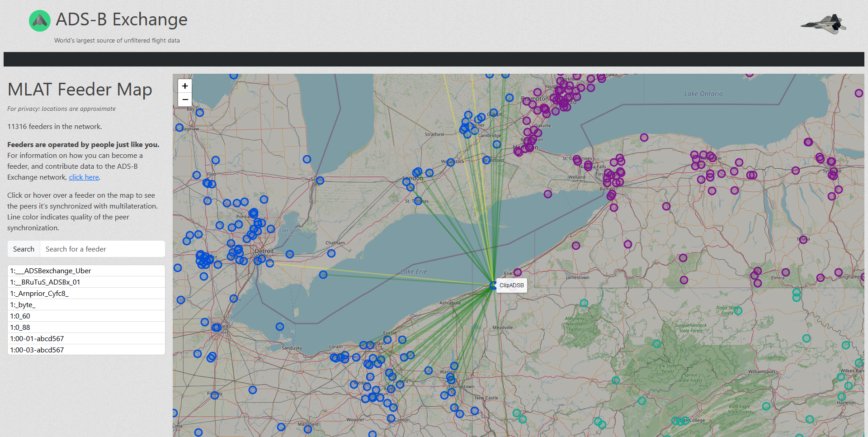
Task: Click the blue feeder marker at Saginaw
Action: 179,128
